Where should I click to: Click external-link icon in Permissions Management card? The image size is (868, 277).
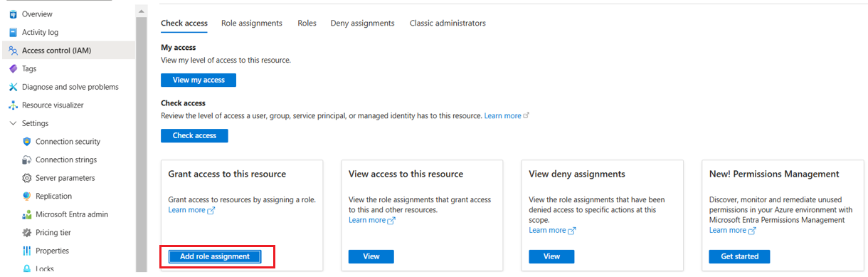[752, 231]
